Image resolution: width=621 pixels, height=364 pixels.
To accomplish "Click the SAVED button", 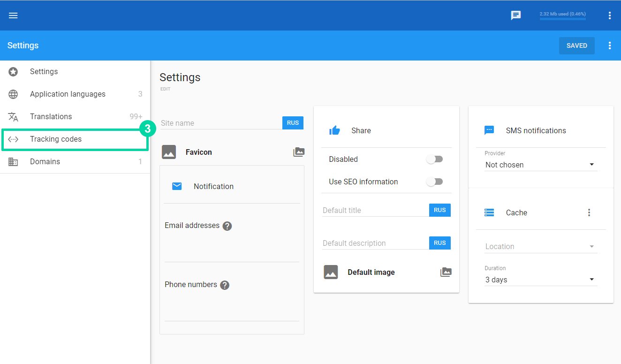I will [x=576, y=45].
